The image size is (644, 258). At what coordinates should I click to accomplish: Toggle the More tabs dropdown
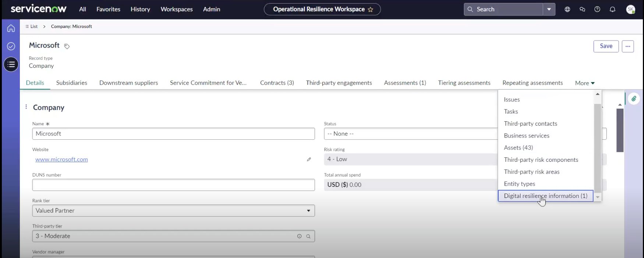585,83
